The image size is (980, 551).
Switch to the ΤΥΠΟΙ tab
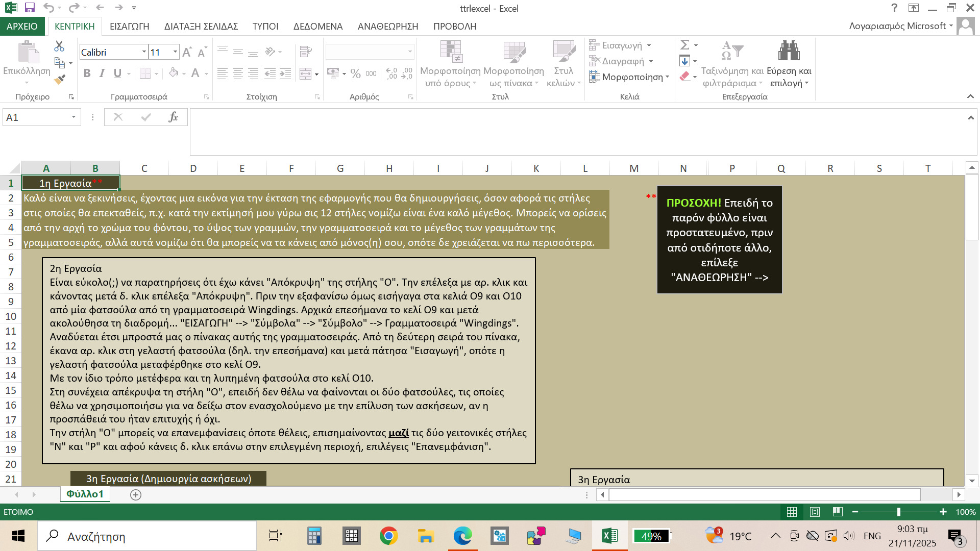click(x=265, y=27)
